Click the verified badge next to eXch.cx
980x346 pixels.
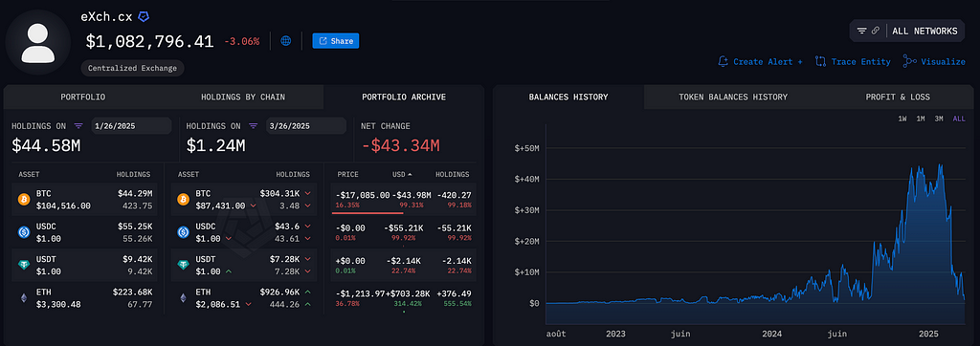click(144, 17)
